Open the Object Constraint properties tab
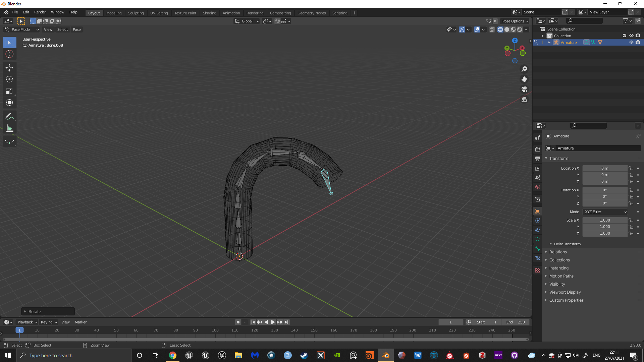 [x=538, y=230]
